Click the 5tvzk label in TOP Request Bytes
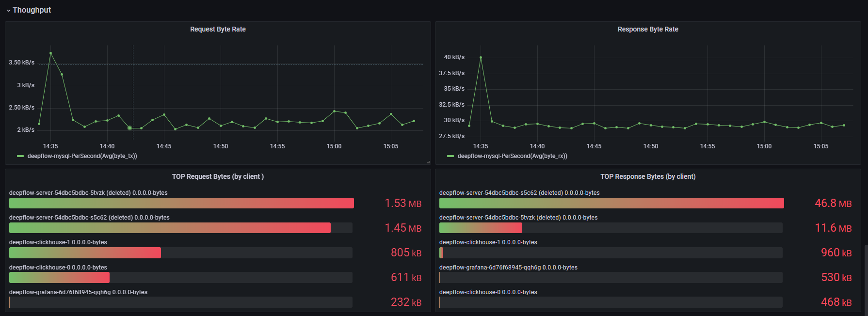Viewport: 868px width, 316px height. click(88, 193)
